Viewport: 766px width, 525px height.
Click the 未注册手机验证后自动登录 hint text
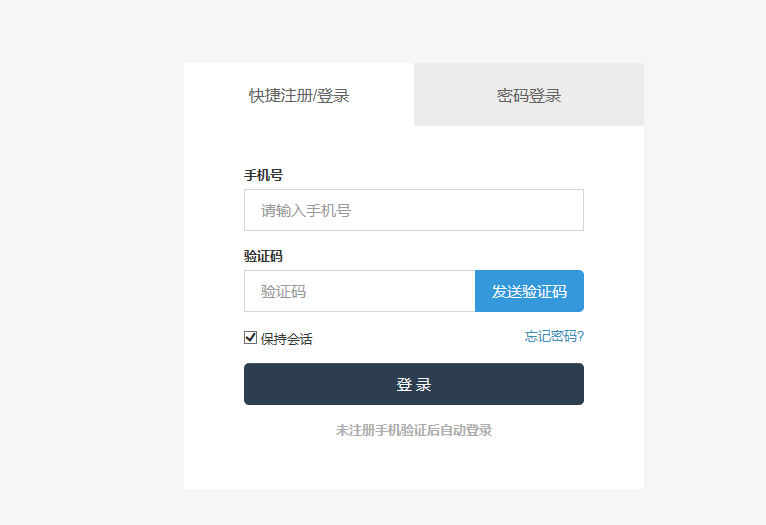point(414,430)
